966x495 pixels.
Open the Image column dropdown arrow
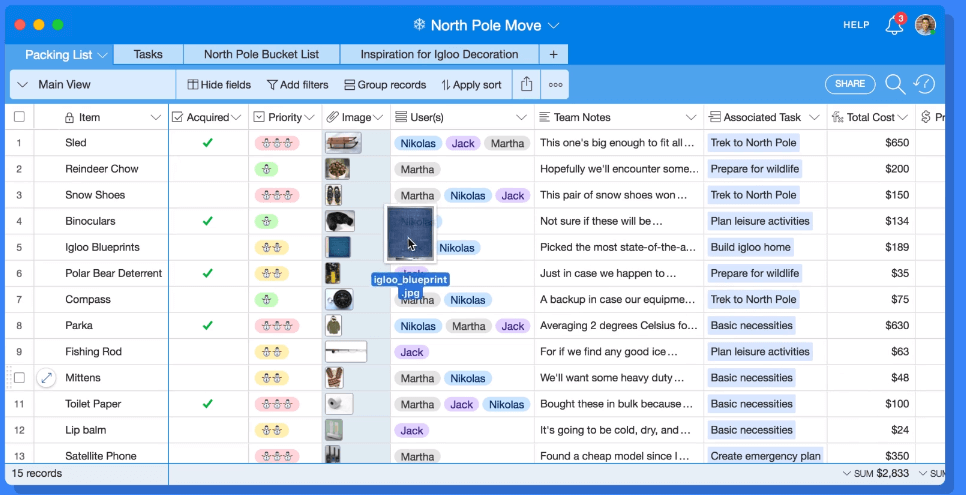pos(378,118)
